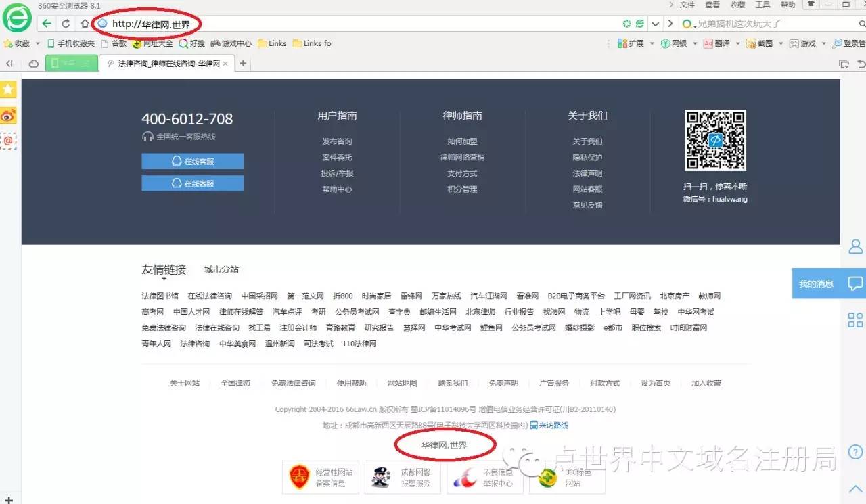Click the tab list back arrow
Viewport: 866px width, 504px height.
(x=9, y=64)
